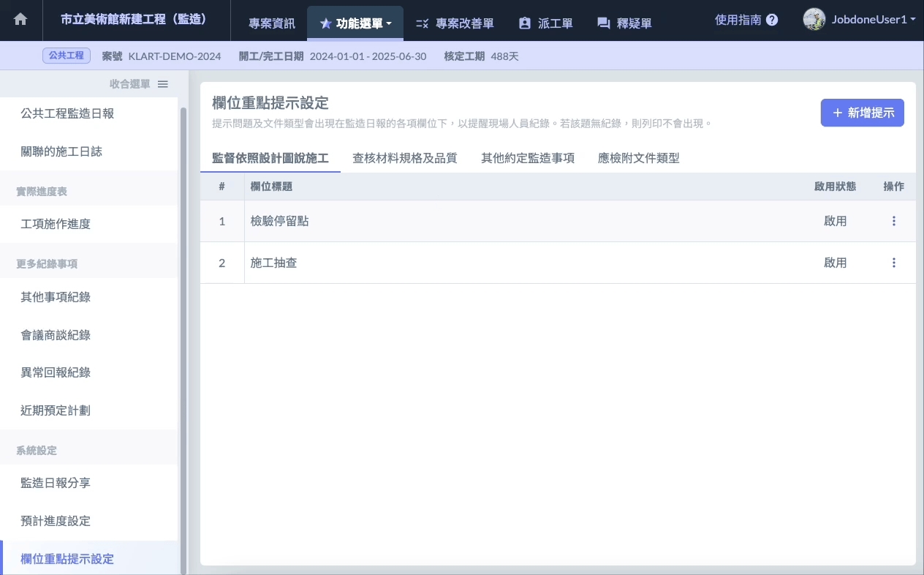924x575 pixels.
Task: Select the 檢驗停留點 table row
Action: pyautogui.click(x=512, y=221)
